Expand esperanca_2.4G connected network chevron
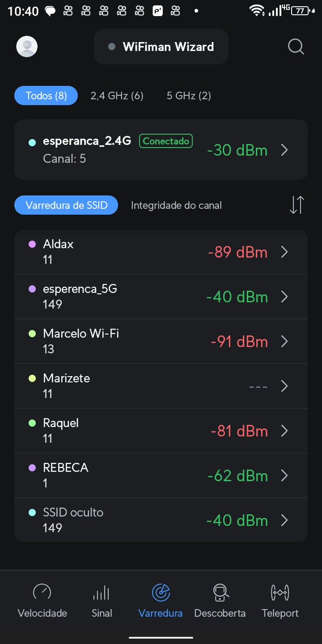Screen dimensions: 322x644 (x=284, y=150)
